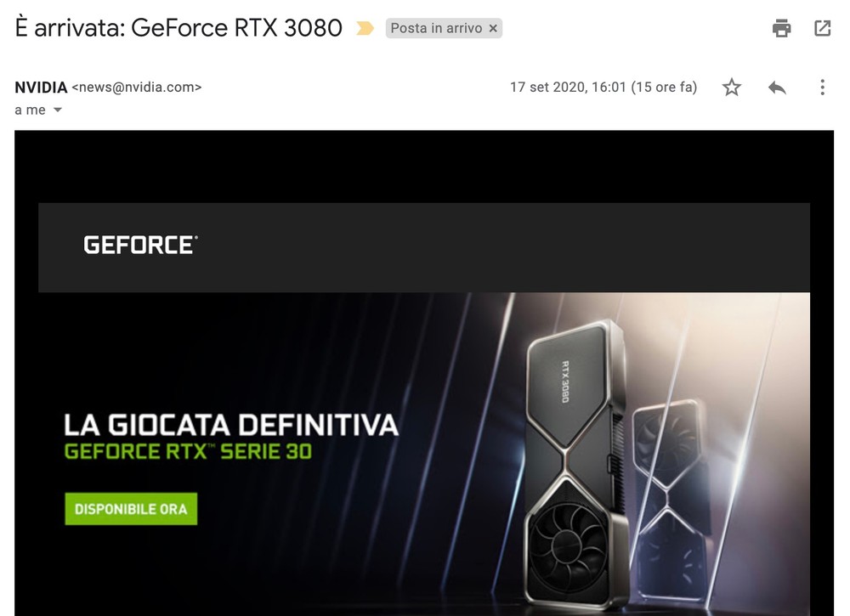Click the DISPONIBILE ORA green button
850x616 pixels.
click(x=131, y=509)
